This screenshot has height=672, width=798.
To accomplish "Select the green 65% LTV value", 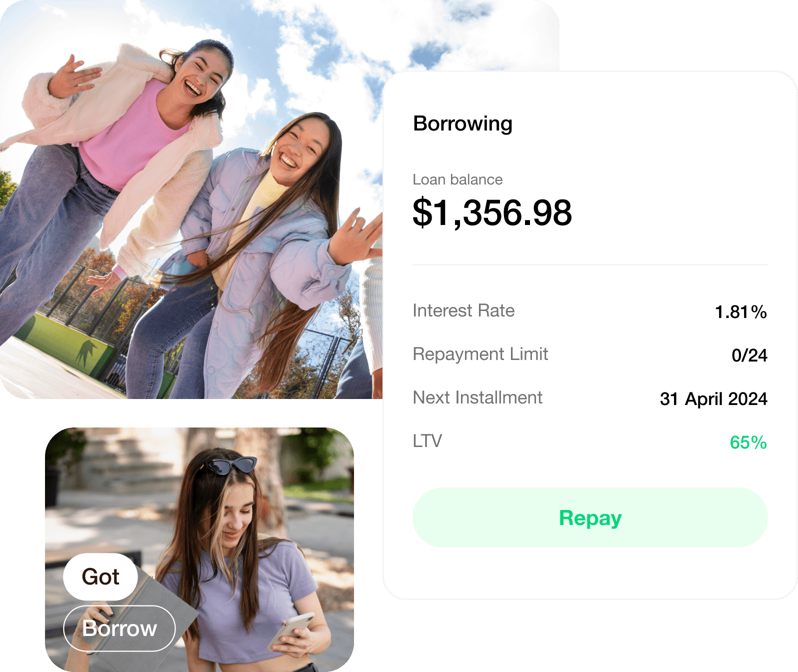I will 748,442.
